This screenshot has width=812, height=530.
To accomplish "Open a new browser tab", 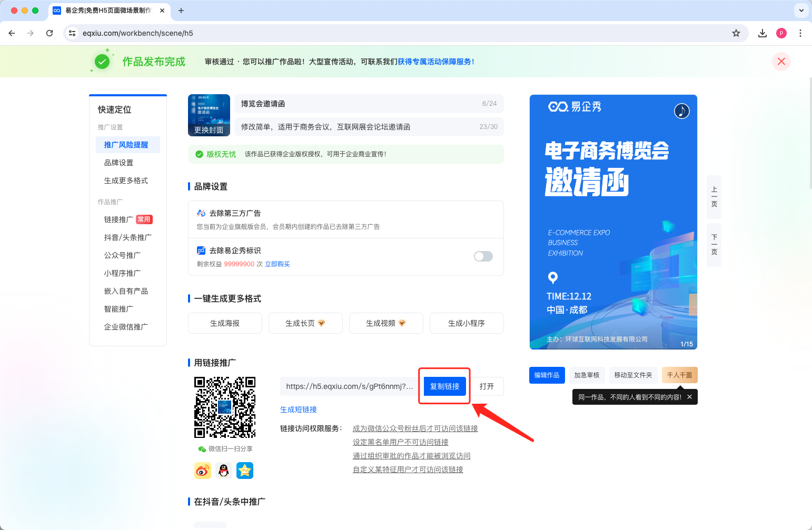I will (181, 11).
